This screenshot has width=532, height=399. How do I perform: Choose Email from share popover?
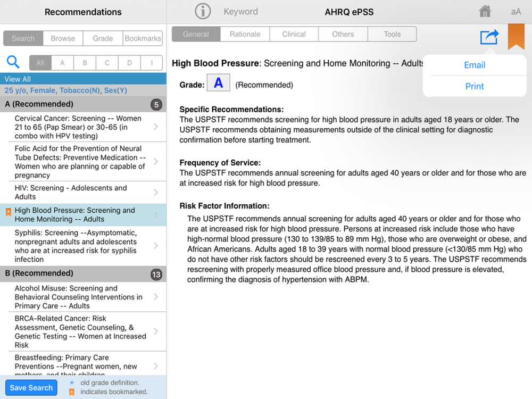[x=475, y=65]
